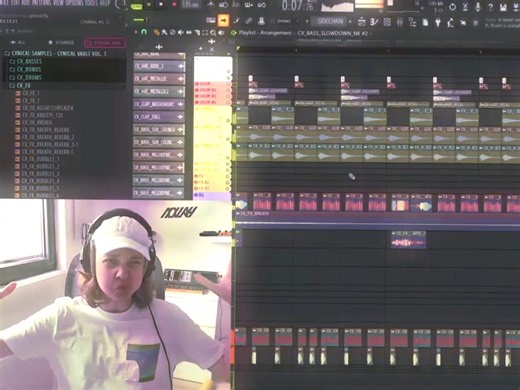Expand the CV_DRUMS folder
The height and width of the screenshot is (390, 520).
(25, 77)
